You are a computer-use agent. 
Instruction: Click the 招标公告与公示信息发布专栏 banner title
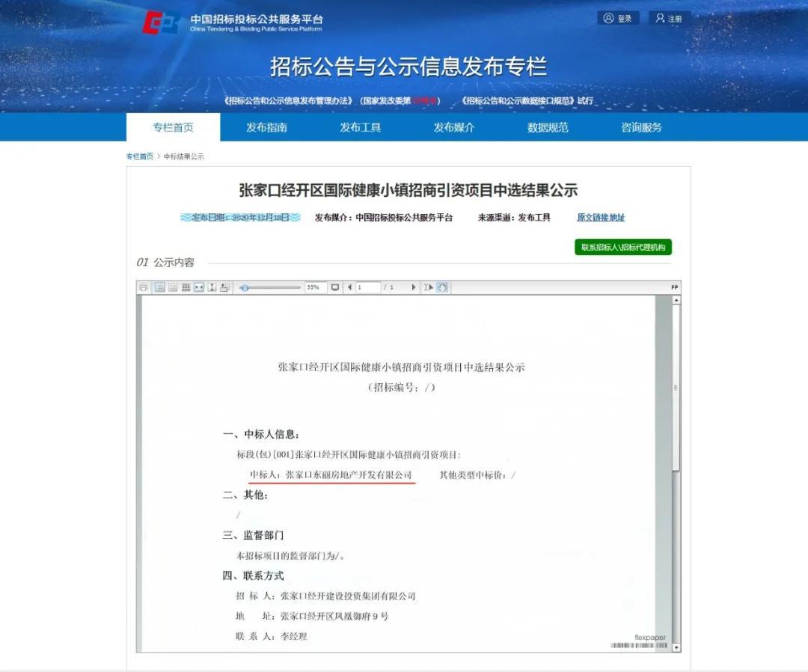tap(408, 67)
